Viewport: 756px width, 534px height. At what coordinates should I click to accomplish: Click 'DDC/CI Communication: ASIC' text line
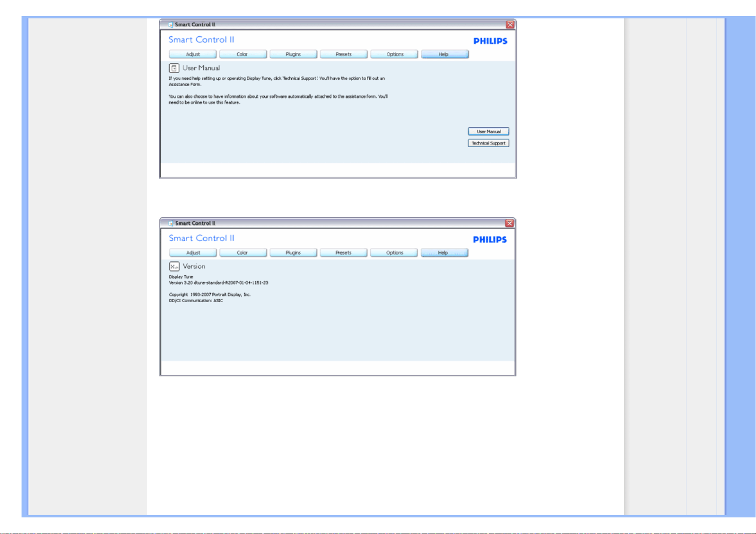coord(196,301)
